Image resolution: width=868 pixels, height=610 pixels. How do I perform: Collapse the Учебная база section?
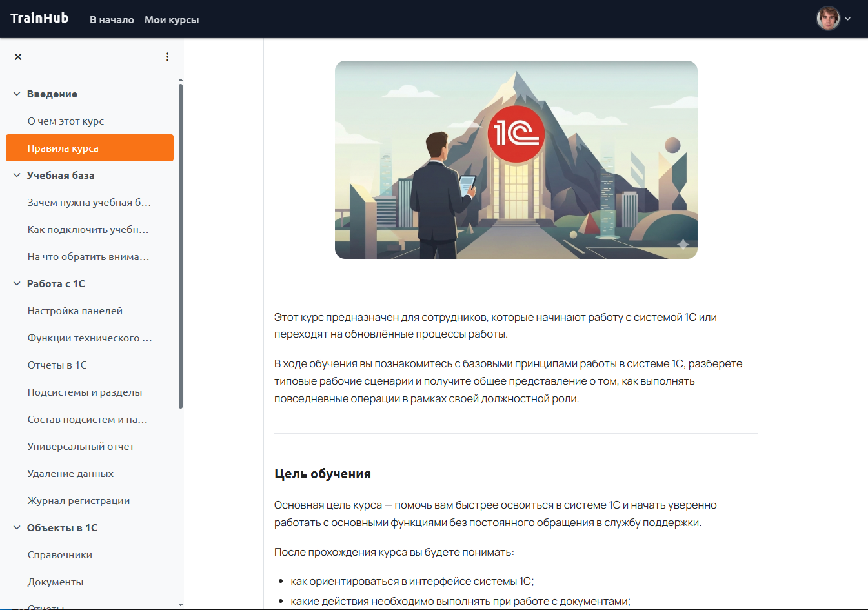(17, 176)
